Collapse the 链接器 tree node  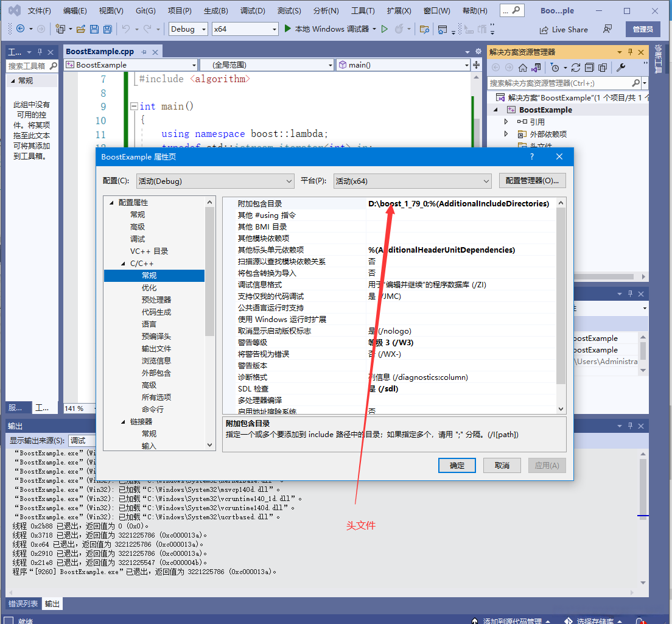(123, 422)
